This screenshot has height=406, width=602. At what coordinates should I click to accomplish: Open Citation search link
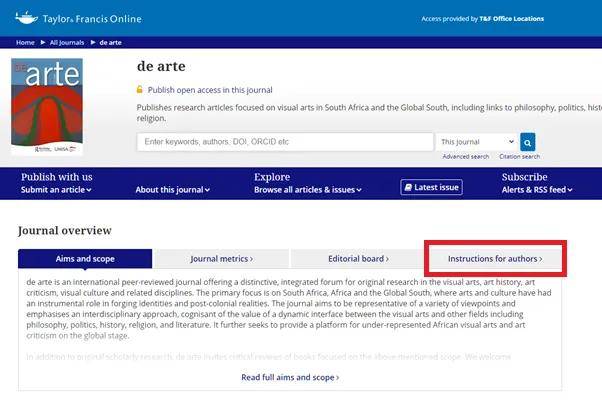(x=519, y=157)
